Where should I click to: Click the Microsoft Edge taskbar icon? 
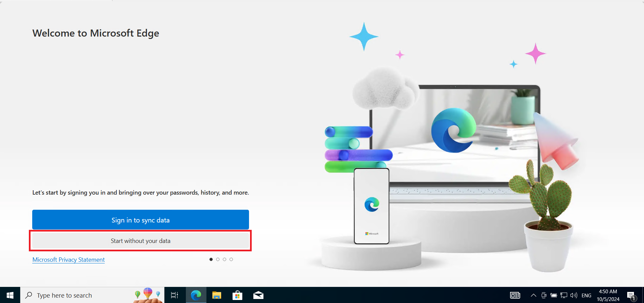(196, 295)
